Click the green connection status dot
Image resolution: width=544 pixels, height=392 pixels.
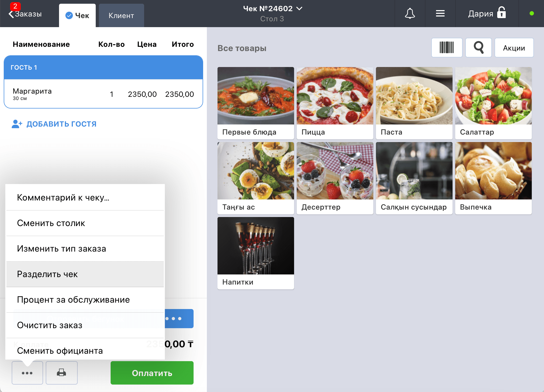(x=532, y=13)
